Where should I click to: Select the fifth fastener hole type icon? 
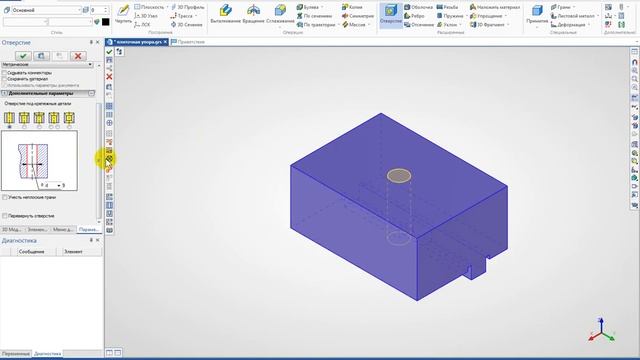(x=69, y=118)
